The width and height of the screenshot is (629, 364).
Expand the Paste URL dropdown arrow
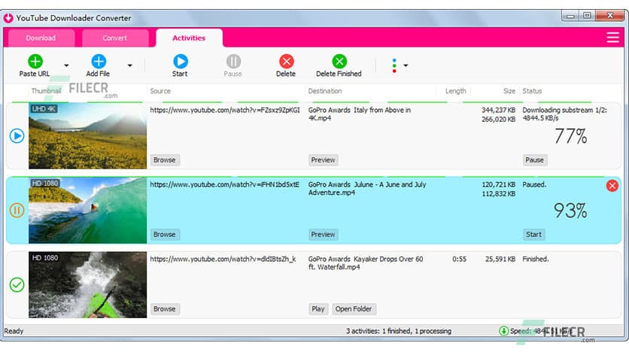click(x=66, y=65)
